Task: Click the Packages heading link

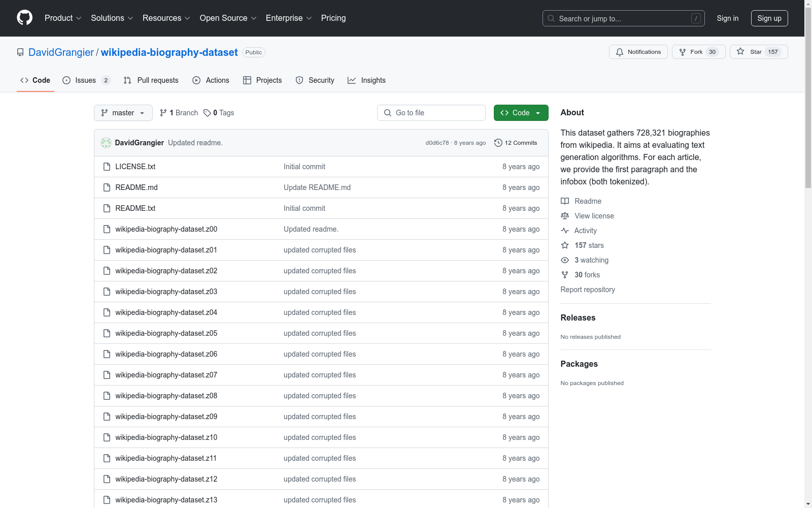Action: [579, 364]
